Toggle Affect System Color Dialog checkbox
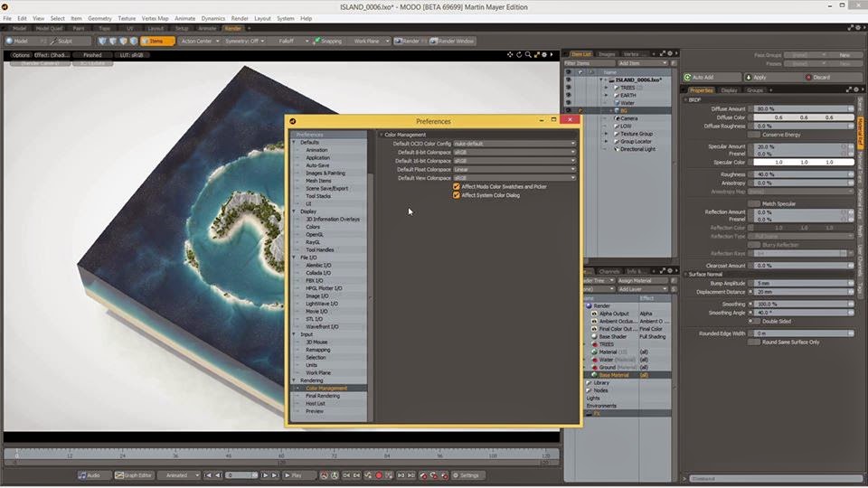Image resolution: width=868 pixels, height=488 pixels. tap(457, 195)
